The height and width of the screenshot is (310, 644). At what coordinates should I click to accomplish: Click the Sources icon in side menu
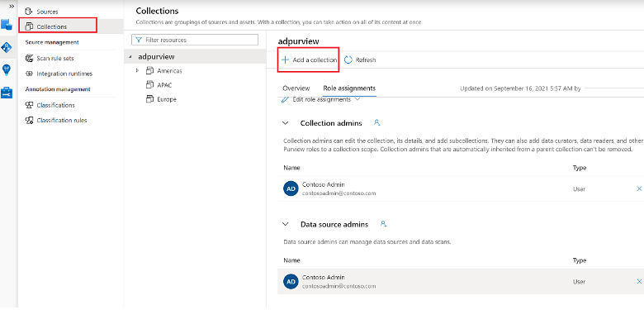click(29, 12)
